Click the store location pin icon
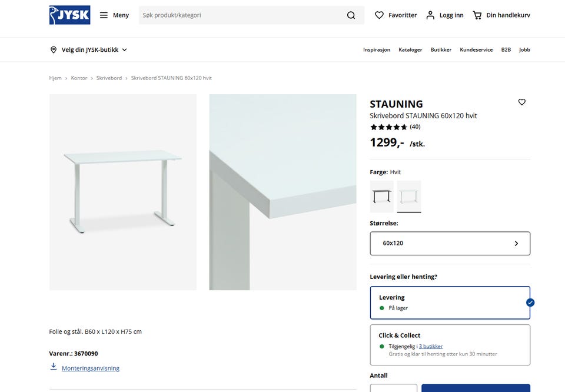Screen dimensions: 565x392 (54, 49)
